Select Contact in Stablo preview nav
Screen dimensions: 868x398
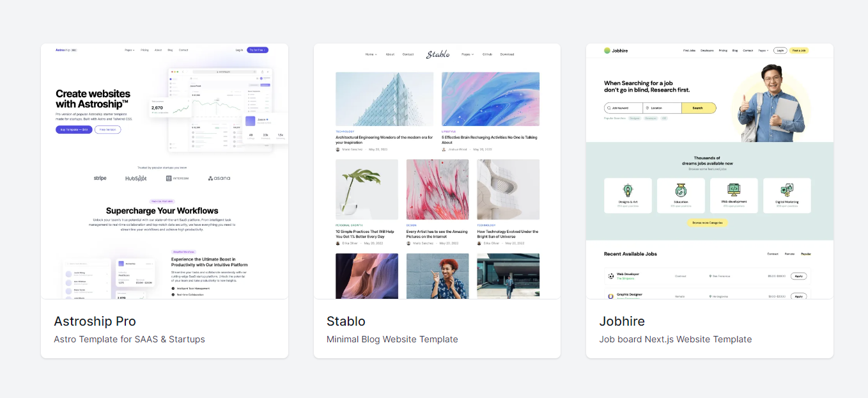coord(408,54)
